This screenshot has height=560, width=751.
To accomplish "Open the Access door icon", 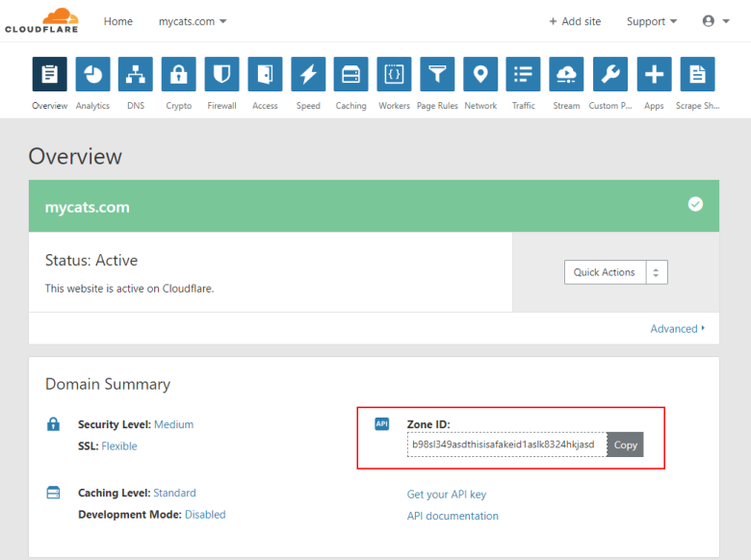I will click(x=265, y=74).
